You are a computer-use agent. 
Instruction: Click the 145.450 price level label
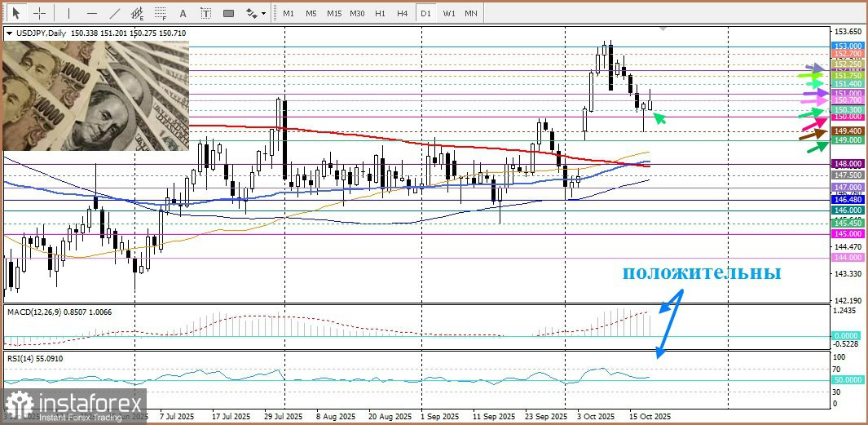[x=848, y=223]
